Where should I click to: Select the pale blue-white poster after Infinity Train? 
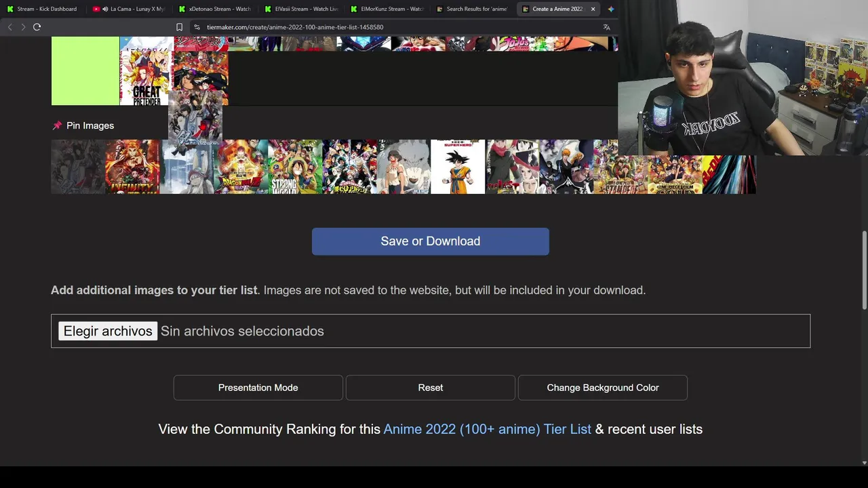click(186, 167)
